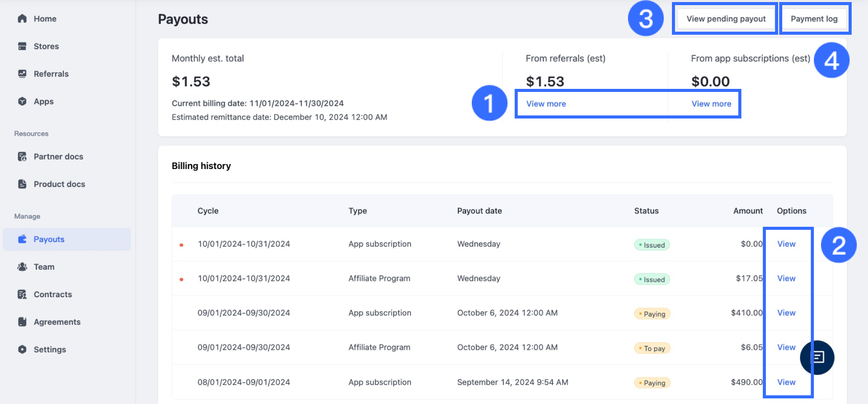Open Stores via its storefront icon
This screenshot has height=404, width=868.
coord(22,46)
